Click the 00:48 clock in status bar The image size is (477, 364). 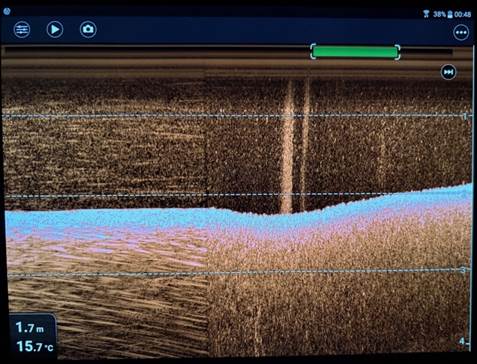[463, 14]
